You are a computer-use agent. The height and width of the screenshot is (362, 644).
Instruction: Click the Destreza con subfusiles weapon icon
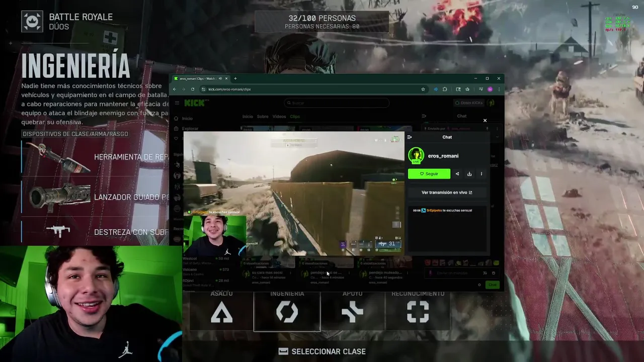point(58,231)
